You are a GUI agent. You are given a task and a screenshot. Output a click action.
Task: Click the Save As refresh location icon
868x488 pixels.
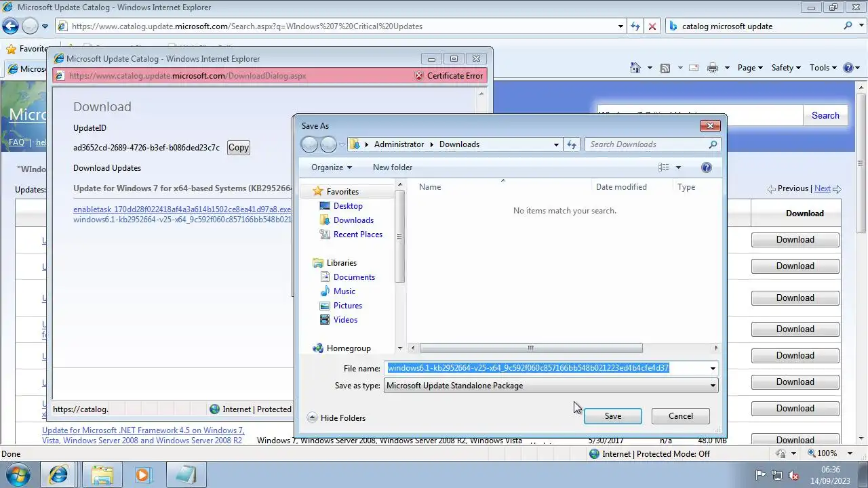coord(572,144)
